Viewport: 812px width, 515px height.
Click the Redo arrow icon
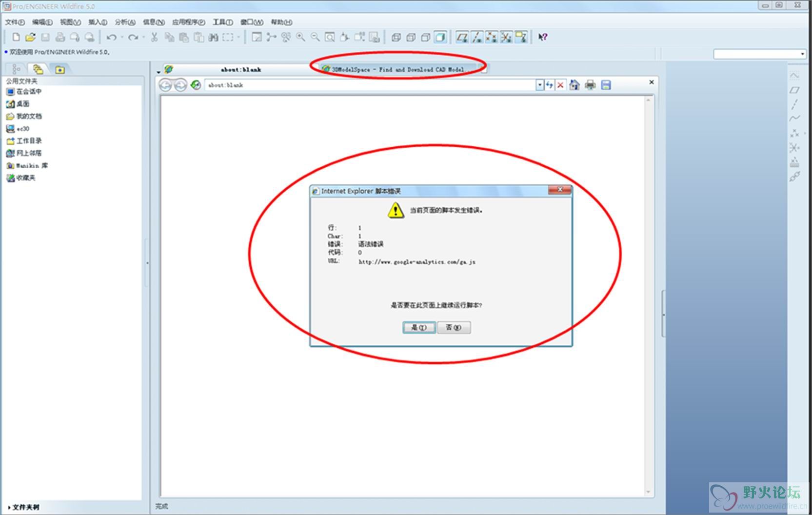133,37
